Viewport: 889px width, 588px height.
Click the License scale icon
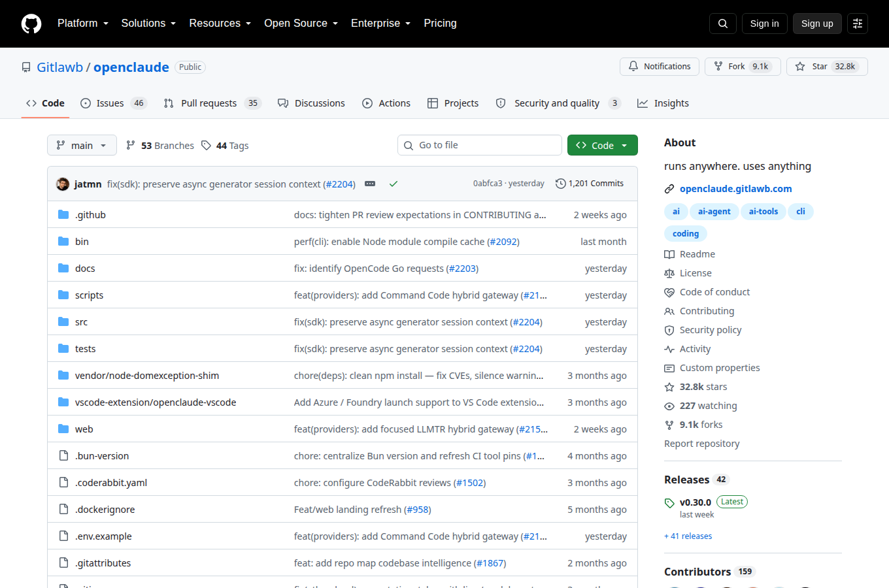click(669, 273)
